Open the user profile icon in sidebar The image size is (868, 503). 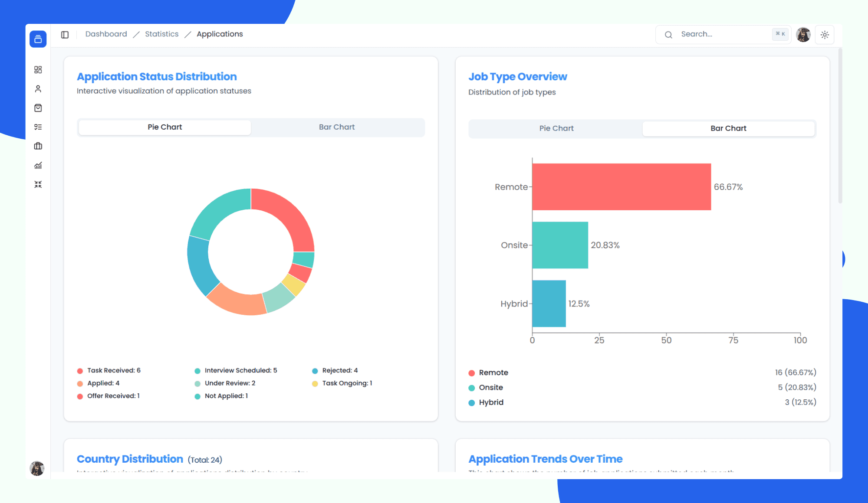[38, 88]
